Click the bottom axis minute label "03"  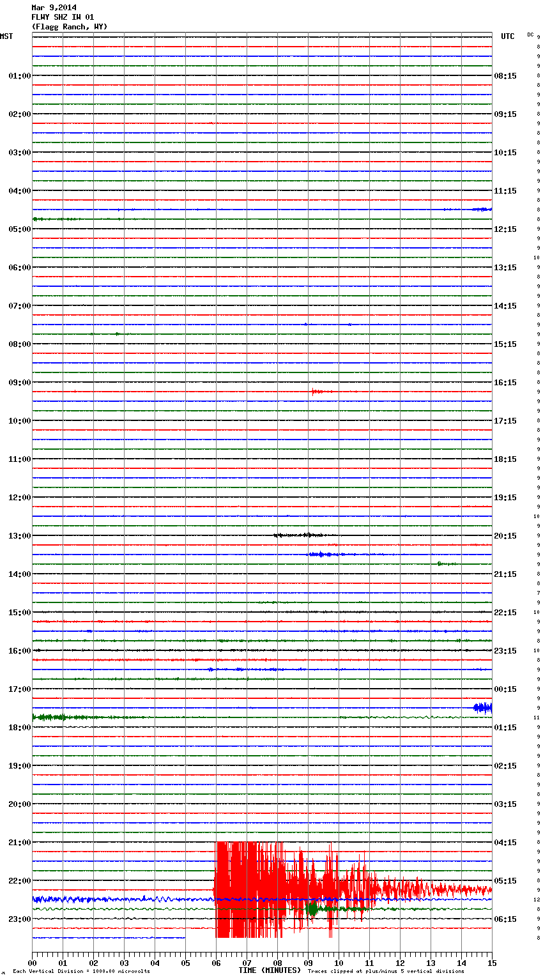pyautogui.click(x=124, y=963)
